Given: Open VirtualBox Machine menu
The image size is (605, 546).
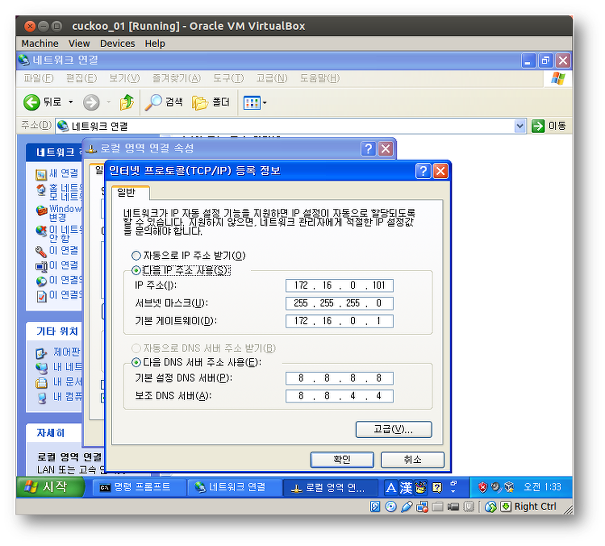Looking at the screenshot, I should pos(40,44).
